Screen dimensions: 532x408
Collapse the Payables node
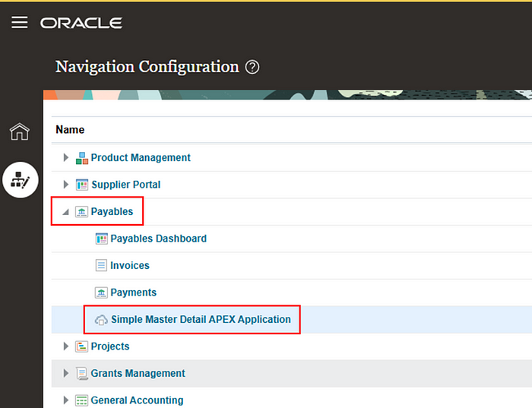(66, 212)
